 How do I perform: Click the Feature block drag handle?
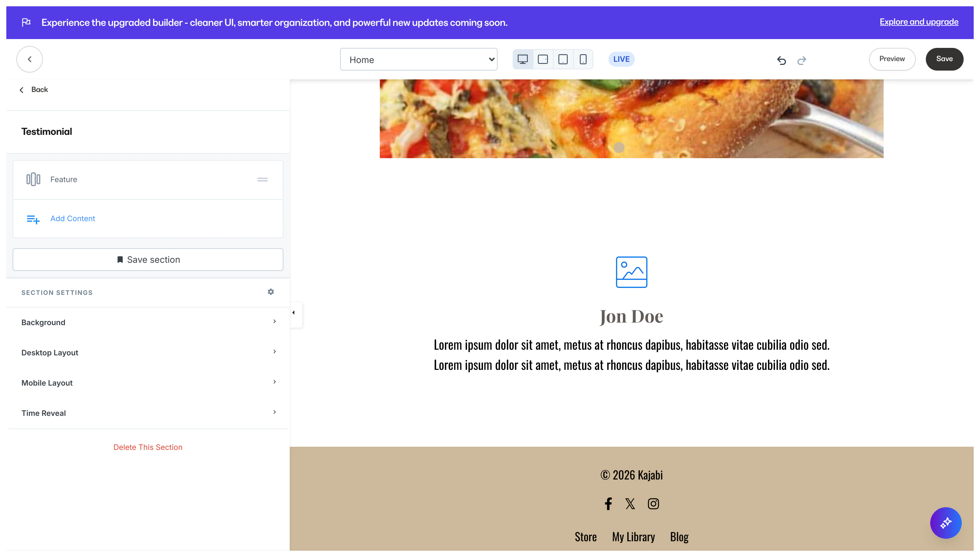click(x=262, y=180)
